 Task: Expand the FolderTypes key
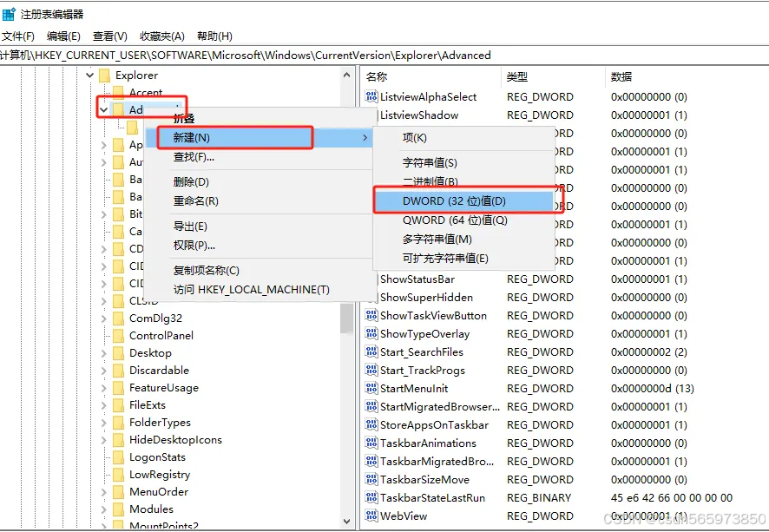(103, 423)
